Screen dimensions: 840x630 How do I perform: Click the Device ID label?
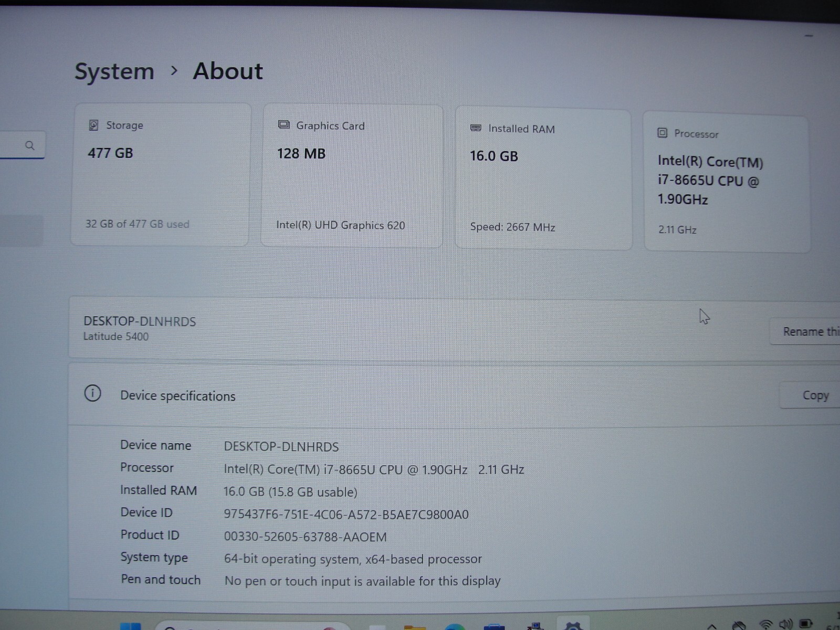pos(146,512)
